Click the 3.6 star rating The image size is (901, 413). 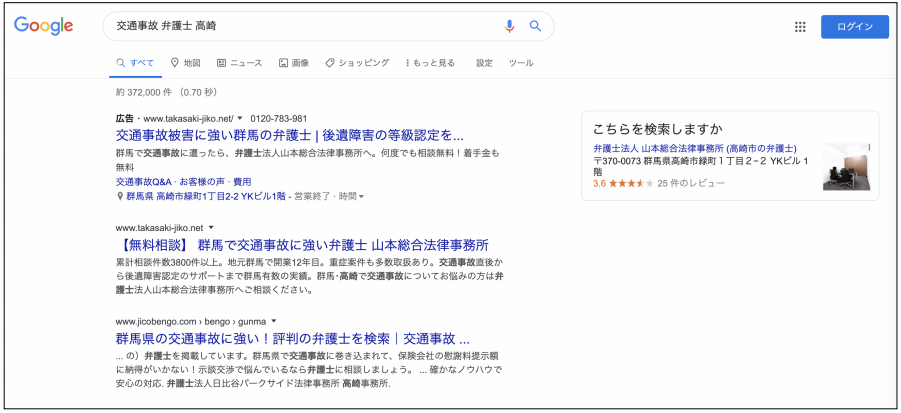623,183
